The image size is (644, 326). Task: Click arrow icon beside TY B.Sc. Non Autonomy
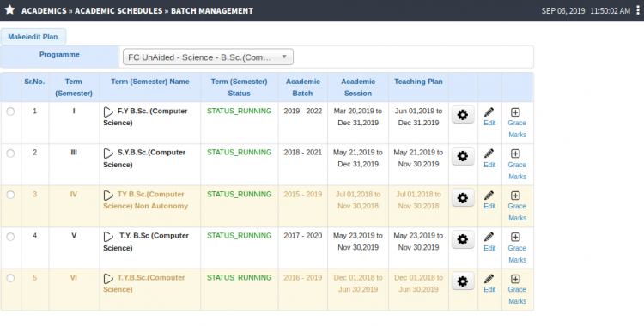pos(108,195)
